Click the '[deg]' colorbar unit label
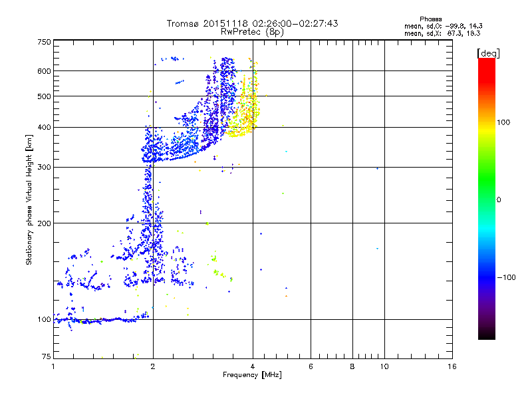Screen dimensions: 532x399 click(x=488, y=53)
